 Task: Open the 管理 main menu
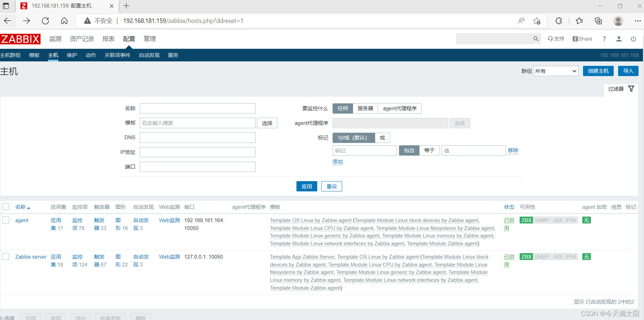point(150,39)
